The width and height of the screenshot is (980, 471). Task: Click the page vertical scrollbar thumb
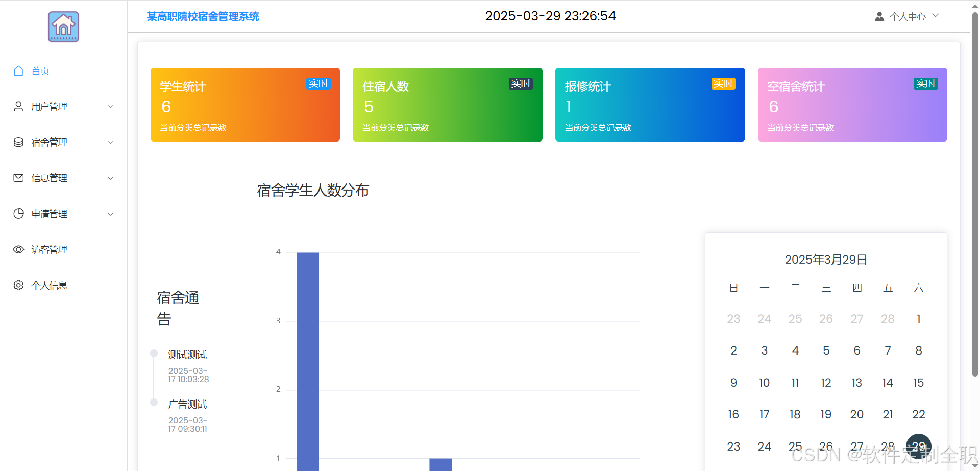click(975, 194)
